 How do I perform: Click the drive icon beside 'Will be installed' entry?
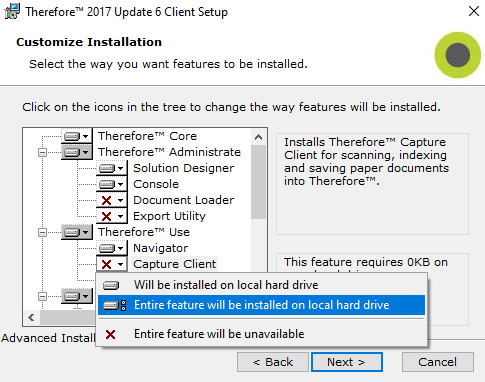pyautogui.click(x=111, y=286)
